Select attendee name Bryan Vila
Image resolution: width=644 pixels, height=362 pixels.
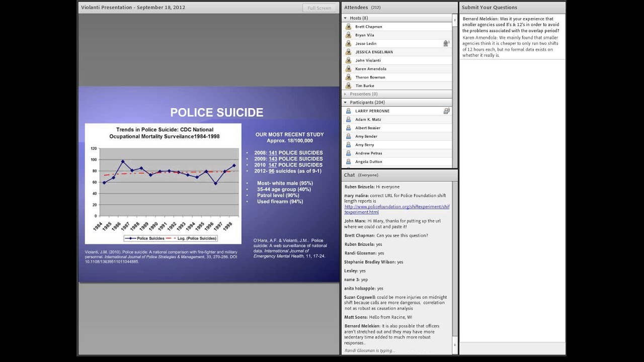(x=365, y=35)
